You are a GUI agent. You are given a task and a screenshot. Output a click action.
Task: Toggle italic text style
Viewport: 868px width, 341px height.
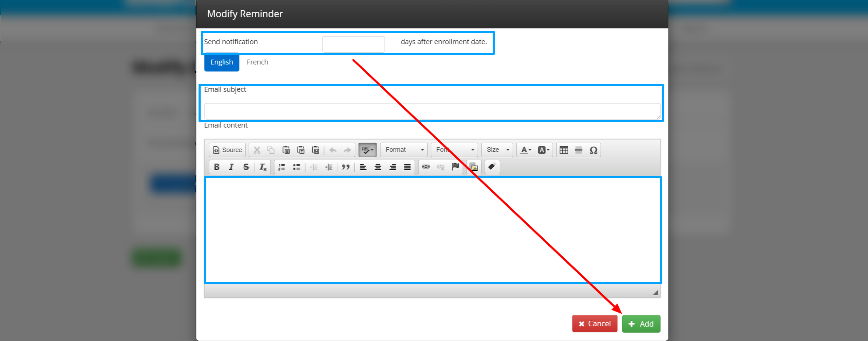[x=231, y=167]
